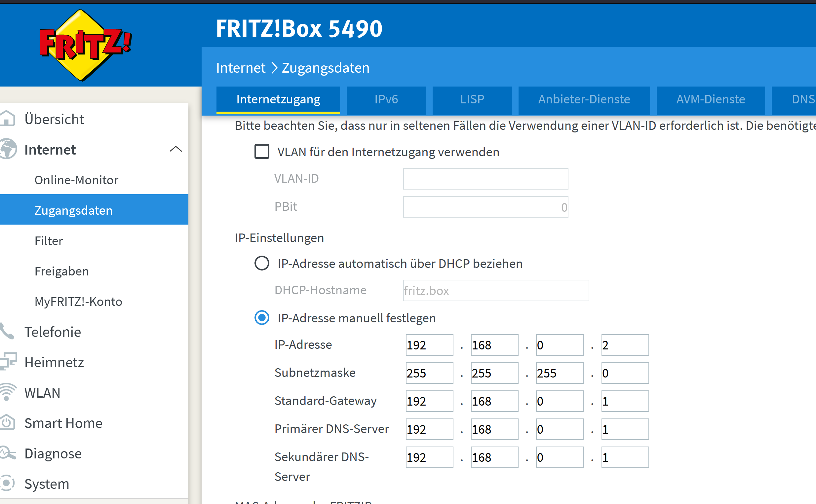Click the System gear icon

click(x=7, y=483)
